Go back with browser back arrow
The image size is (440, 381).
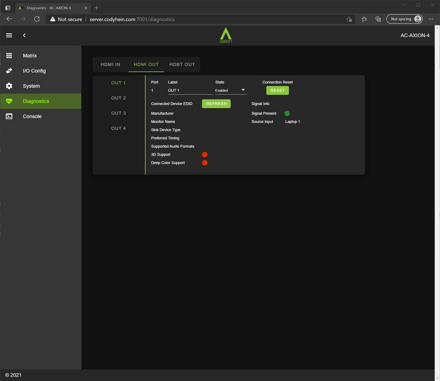(x=9, y=19)
